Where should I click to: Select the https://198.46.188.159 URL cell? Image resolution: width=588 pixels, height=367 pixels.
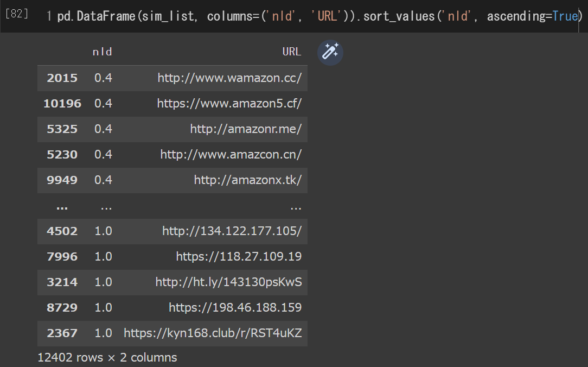coord(235,308)
